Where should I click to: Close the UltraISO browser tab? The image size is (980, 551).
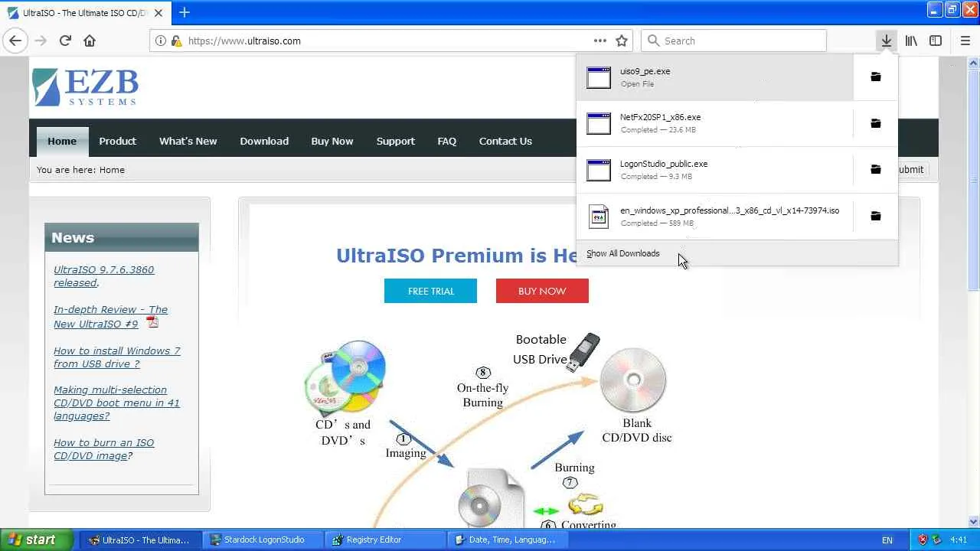coord(158,13)
